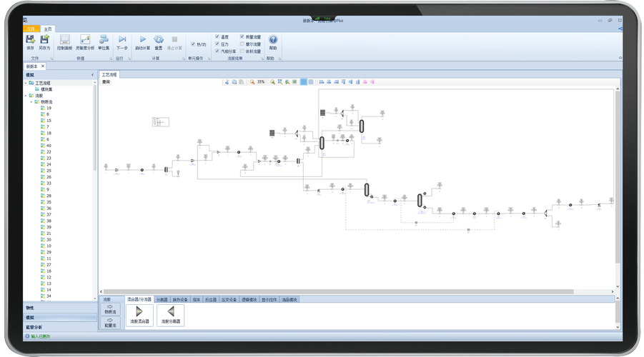The height and width of the screenshot is (357, 644).
Task: Open the 流股结果 group dialog launcher
Action: click(x=262, y=59)
